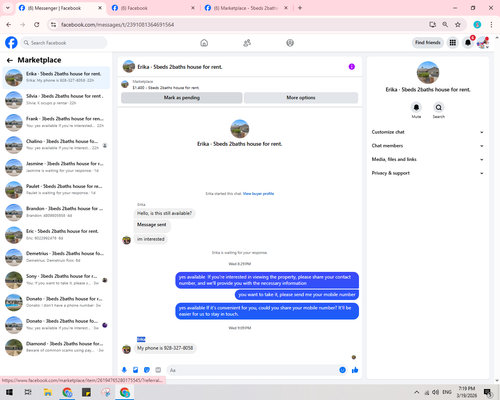Mute this chat with the bell icon
The image size is (500, 400).
416,107
